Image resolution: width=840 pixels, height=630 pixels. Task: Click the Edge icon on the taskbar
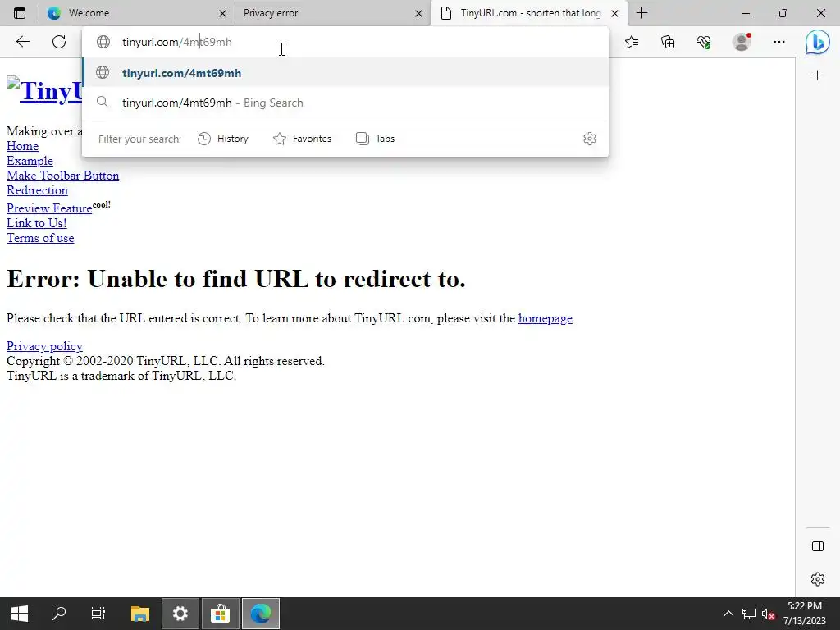coord(261,614)
